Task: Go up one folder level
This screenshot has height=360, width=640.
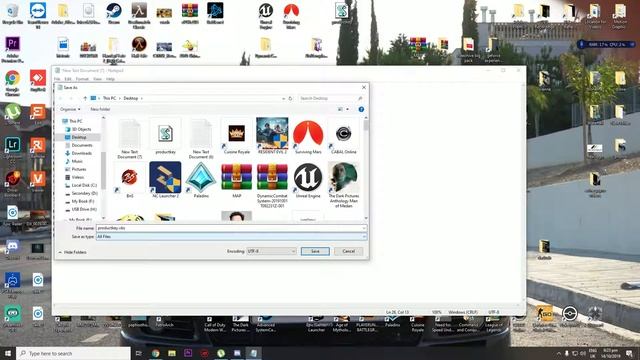Action: pos(85,98)
